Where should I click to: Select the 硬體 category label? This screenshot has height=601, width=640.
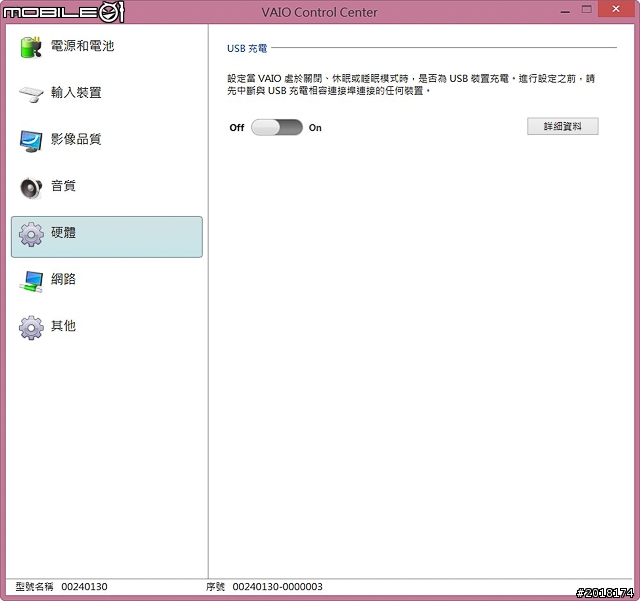(63, 232)
